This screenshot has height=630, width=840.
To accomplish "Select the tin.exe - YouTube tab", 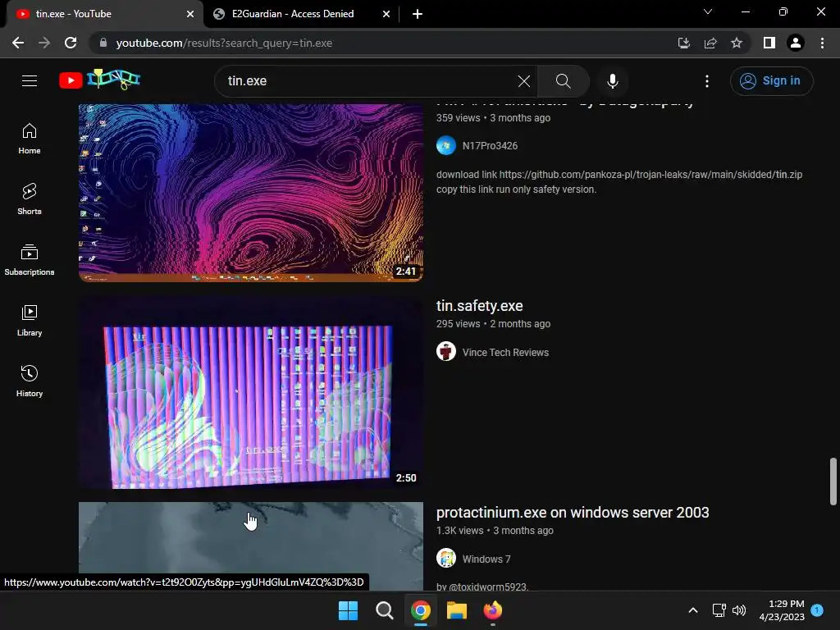I will tap(104, 14).
